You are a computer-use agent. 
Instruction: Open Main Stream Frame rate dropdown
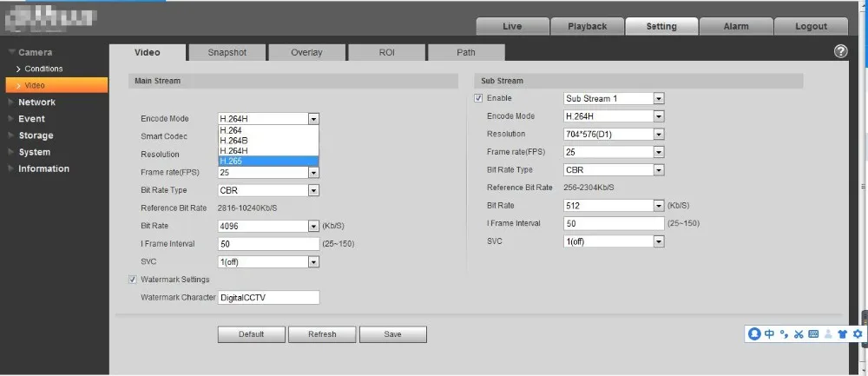point(313,173)
